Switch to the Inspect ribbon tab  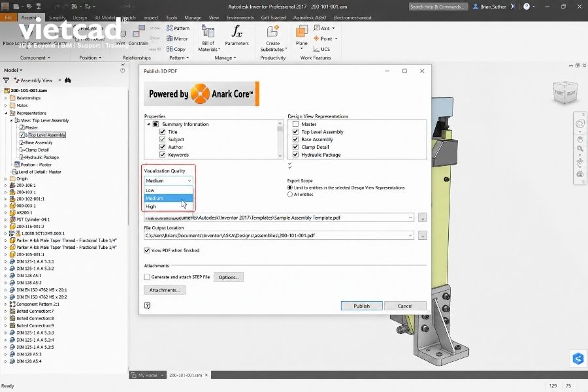coord(151,18)
